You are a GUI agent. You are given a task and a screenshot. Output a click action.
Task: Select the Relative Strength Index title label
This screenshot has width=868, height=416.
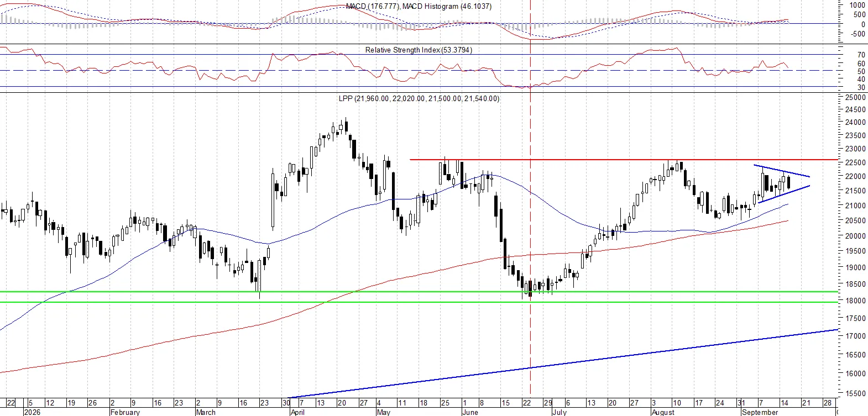(419, 50)
